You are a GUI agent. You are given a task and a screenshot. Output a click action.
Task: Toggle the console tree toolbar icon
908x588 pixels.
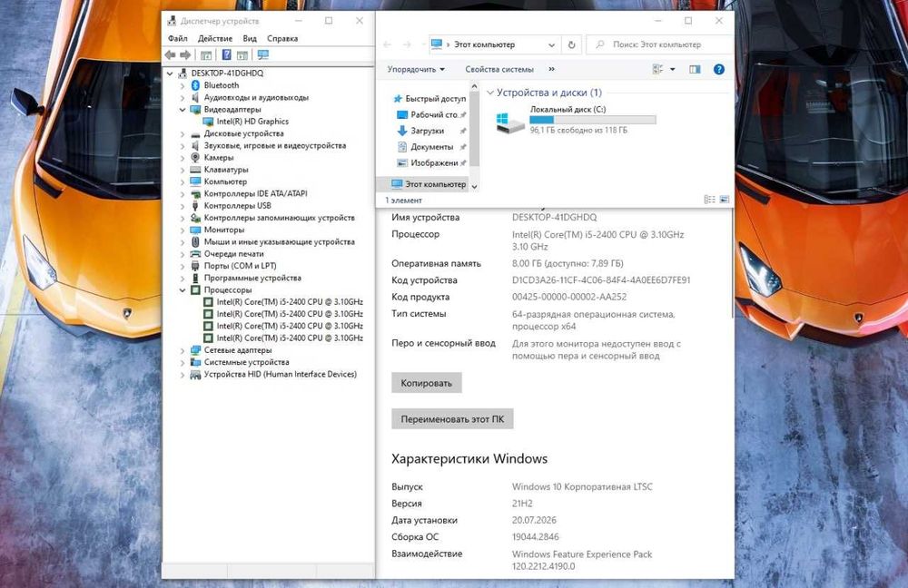pos(205,55)
